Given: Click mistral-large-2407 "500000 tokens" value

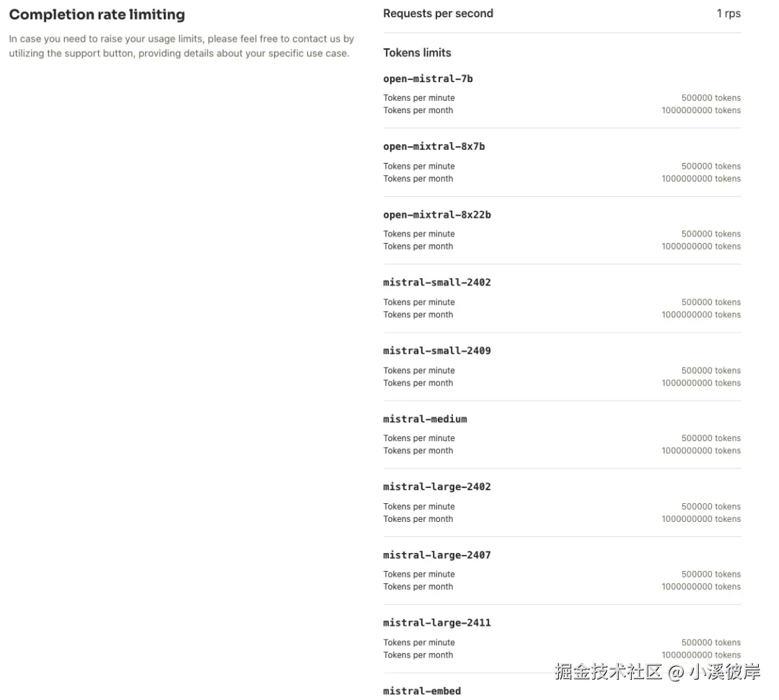Looking at the screenshot, I should coord(711,575).
